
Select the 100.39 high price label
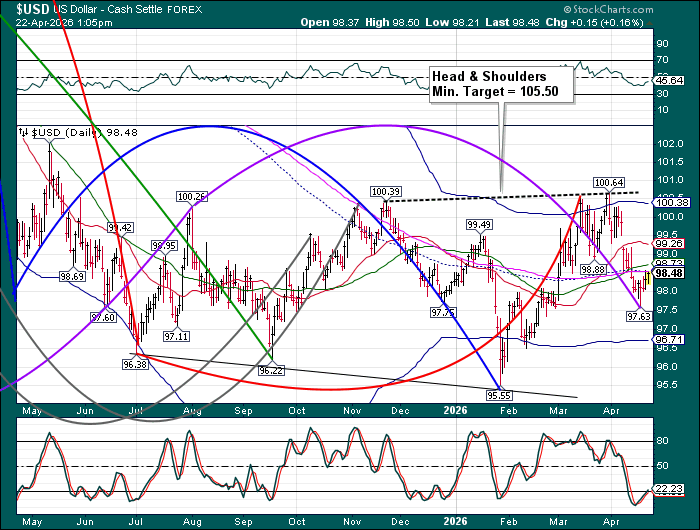pyautogui.click(x=385, y=191)
